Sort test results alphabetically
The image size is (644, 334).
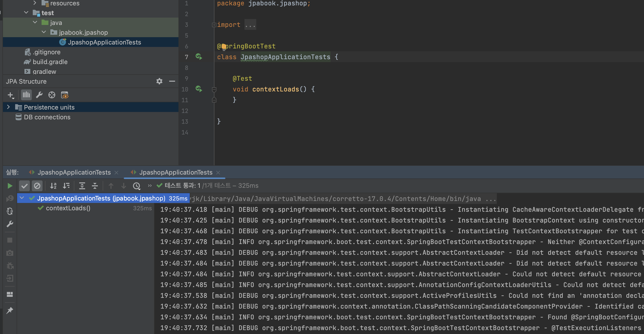[53, 186]
